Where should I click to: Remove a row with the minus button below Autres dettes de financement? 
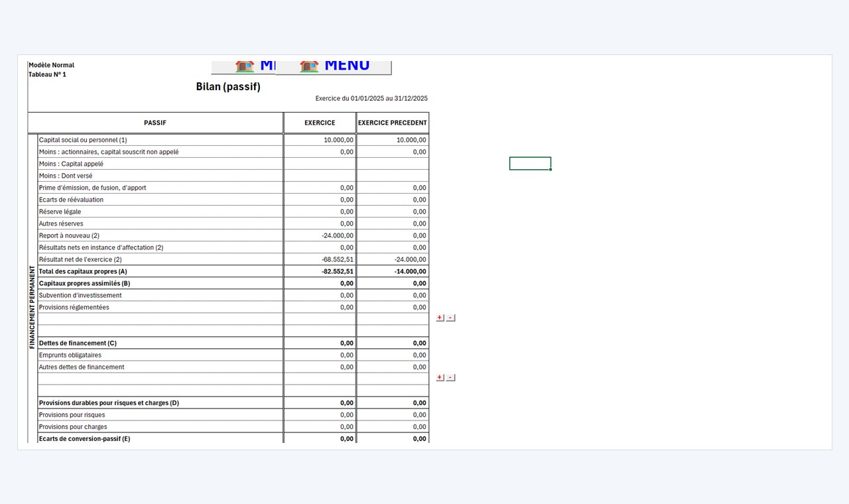pyautogui.click(x=450, y=377)
